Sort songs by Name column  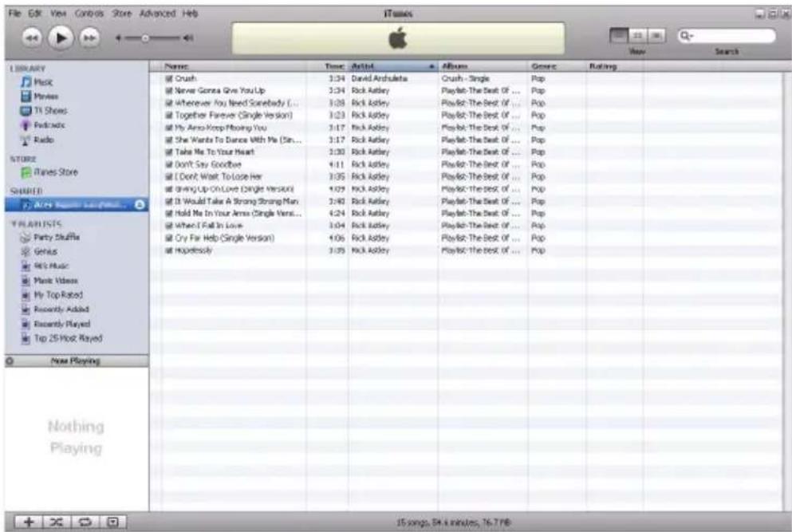[234, 66]
